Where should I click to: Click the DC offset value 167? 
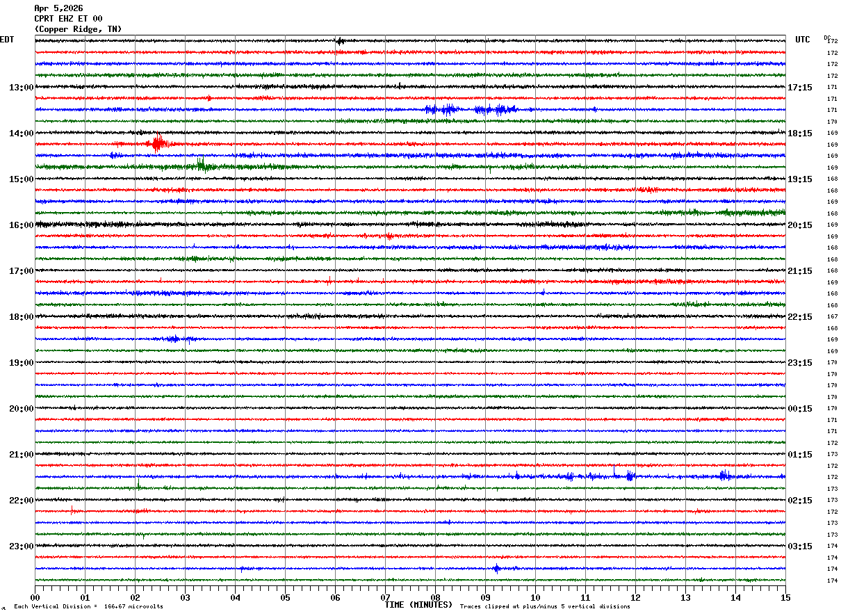(x=832, y=316)
